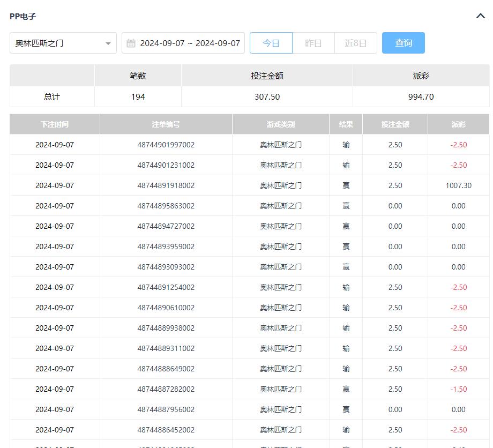Select bet number 48744901997002
This screenshot has width=493, height=448.
[x=166, y=145]
